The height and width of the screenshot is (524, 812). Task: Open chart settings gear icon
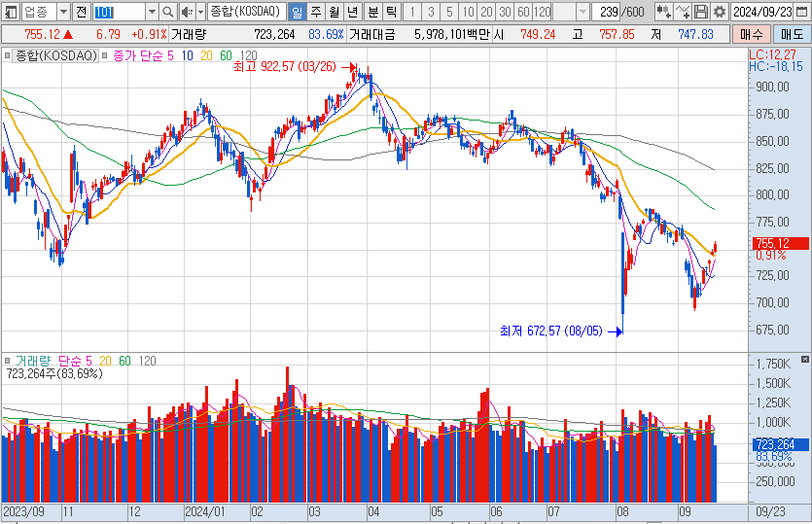[x=720, y=12]
